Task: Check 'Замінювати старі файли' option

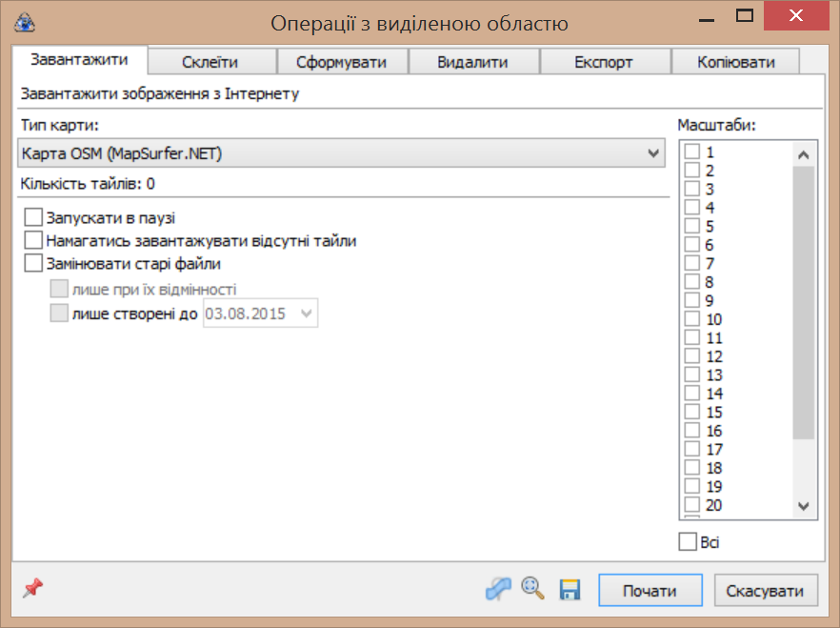Action: pyautogui.click(x=34, y=264)
